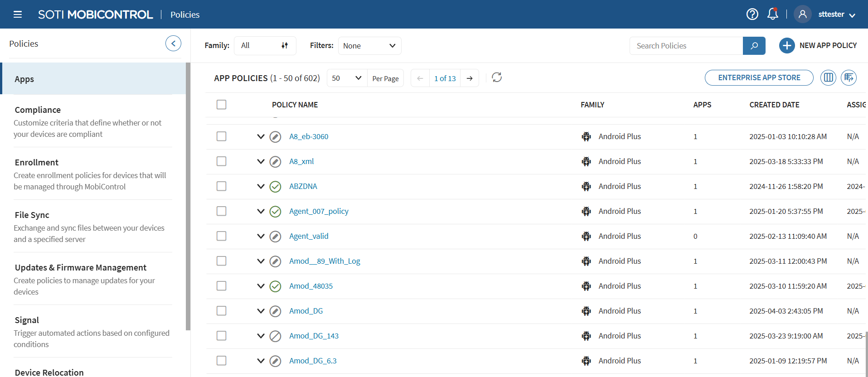The height and width of the screenshot is (377, 868).
Task: Refresh the app policies list
Action: click(x=497, y=77)
